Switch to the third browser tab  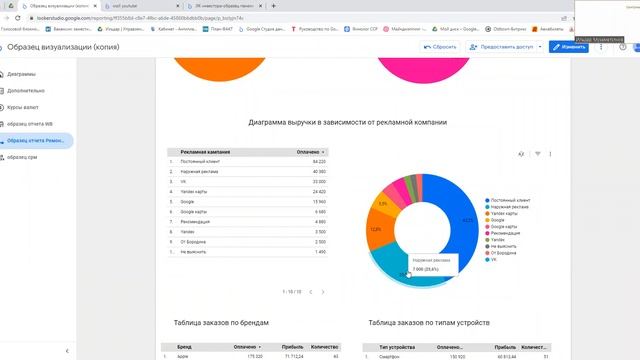click(x=224, y=6)
